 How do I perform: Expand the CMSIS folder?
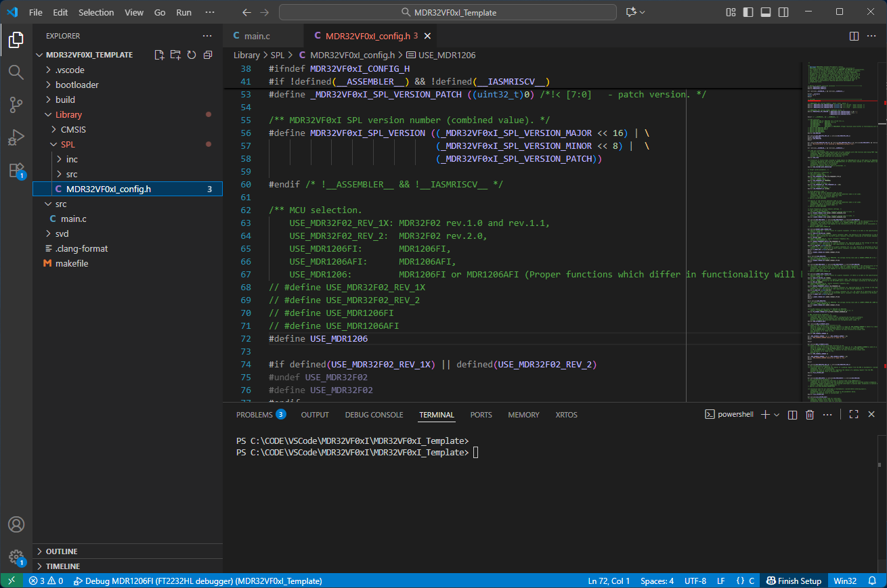tap(73, 129)
